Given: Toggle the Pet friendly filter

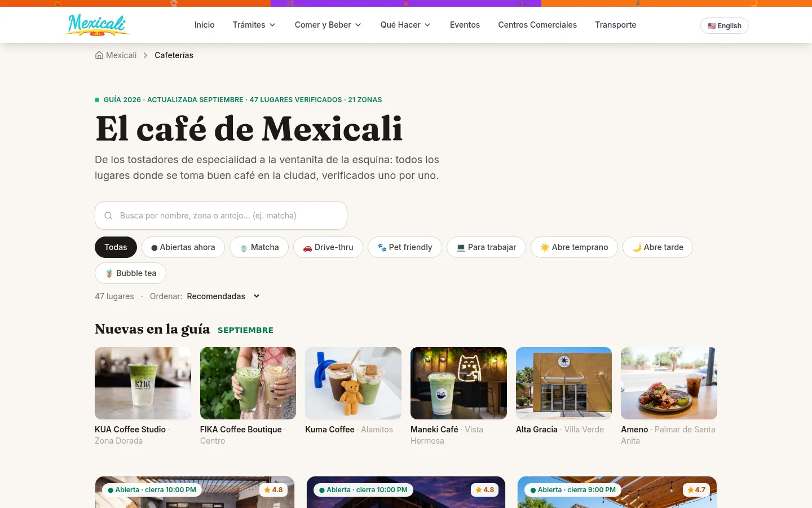Looking at the screenshot, I should pyautogui.click(x=405, y=247).
